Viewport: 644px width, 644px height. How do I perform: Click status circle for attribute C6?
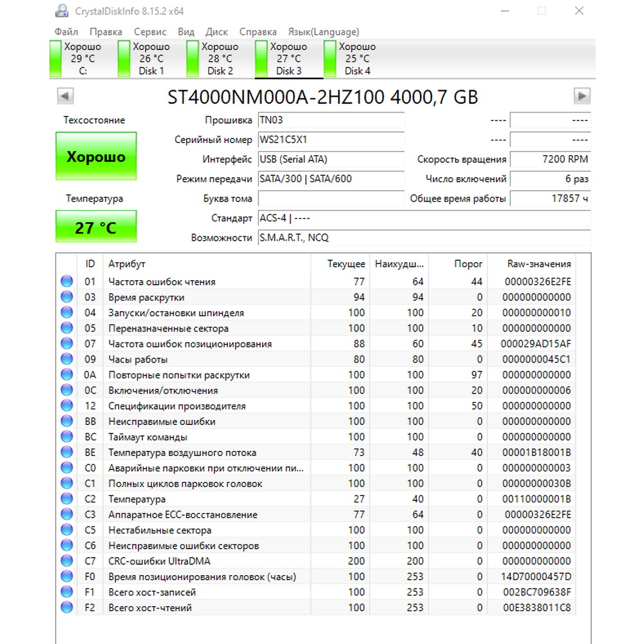coord(66,545)
